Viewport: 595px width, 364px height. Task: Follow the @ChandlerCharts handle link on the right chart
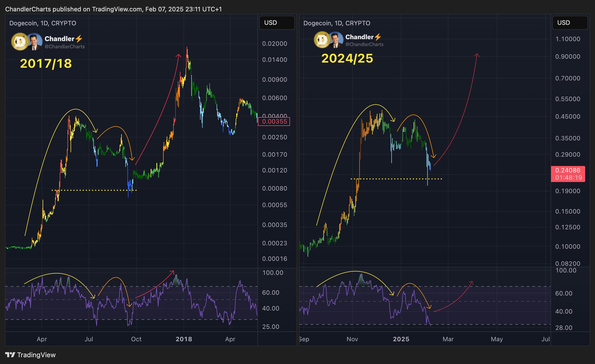pyautogui.click(x=365, y=44)
